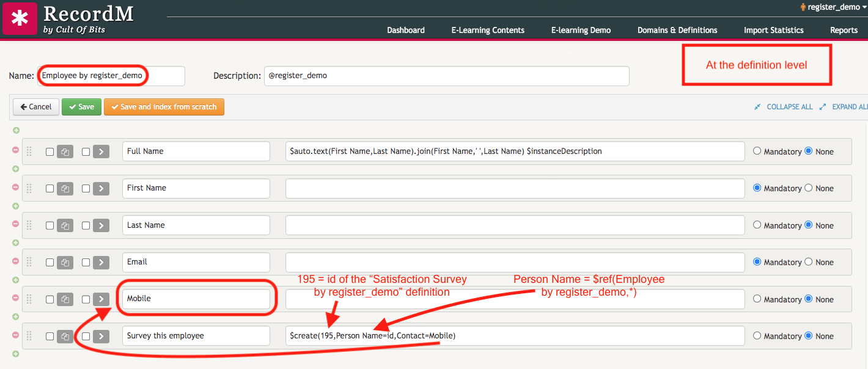Remove the Full Name field with red minus
The height and width of the screenshot is (369, 868).
pos(16,150)
